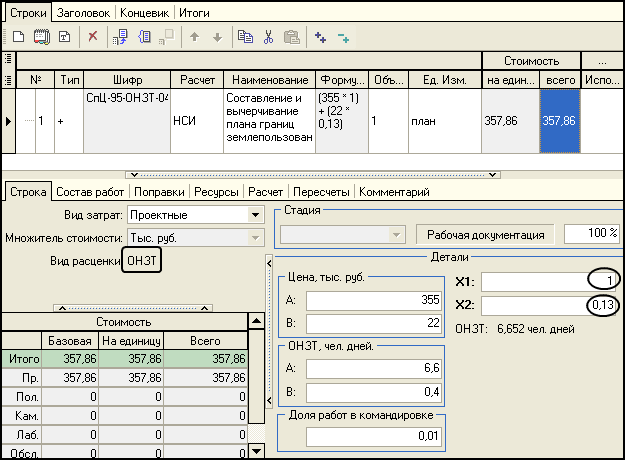Viewport: 625px width, 460px height.
Task: Collapse the splitter bar above Стоимость table
Action: 133,308
